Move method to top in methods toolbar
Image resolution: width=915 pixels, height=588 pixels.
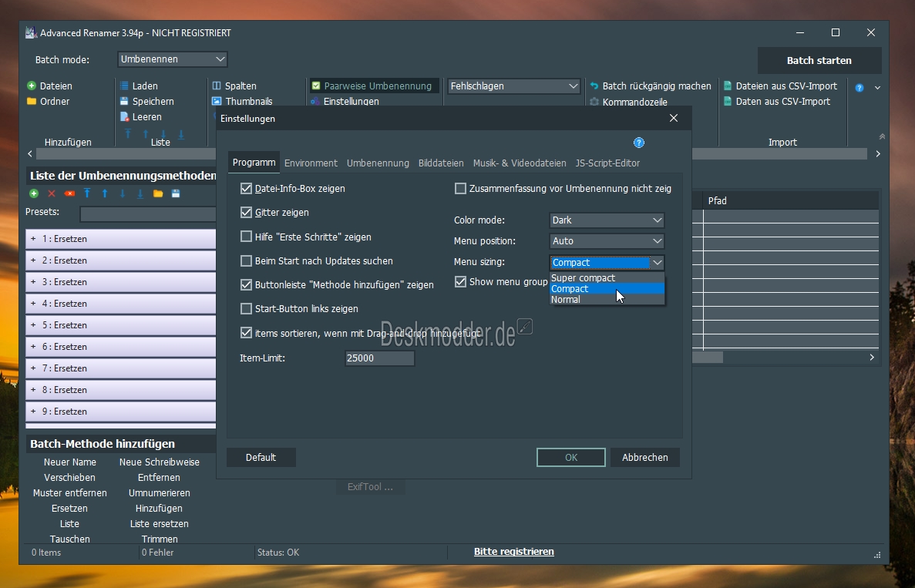[87, 193]
